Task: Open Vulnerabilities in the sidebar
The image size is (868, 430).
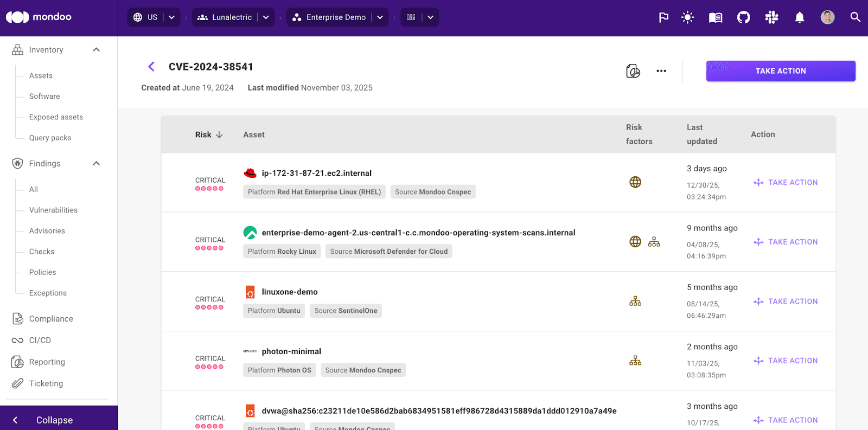Action: (53, 210)
